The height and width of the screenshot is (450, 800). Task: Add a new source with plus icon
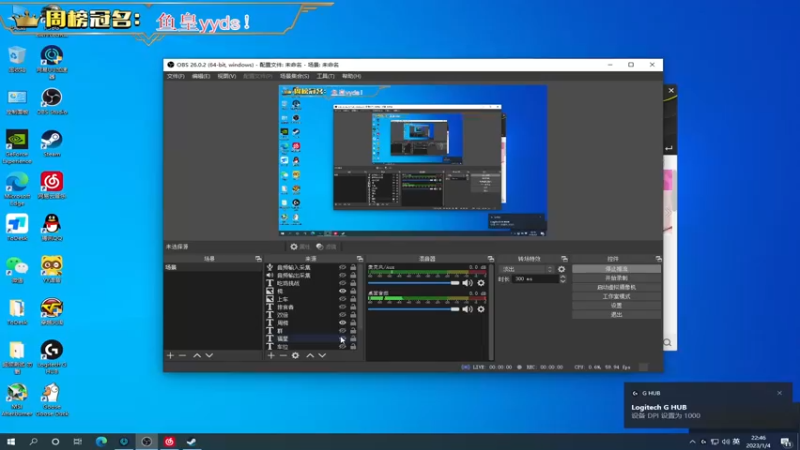[271, 355]
